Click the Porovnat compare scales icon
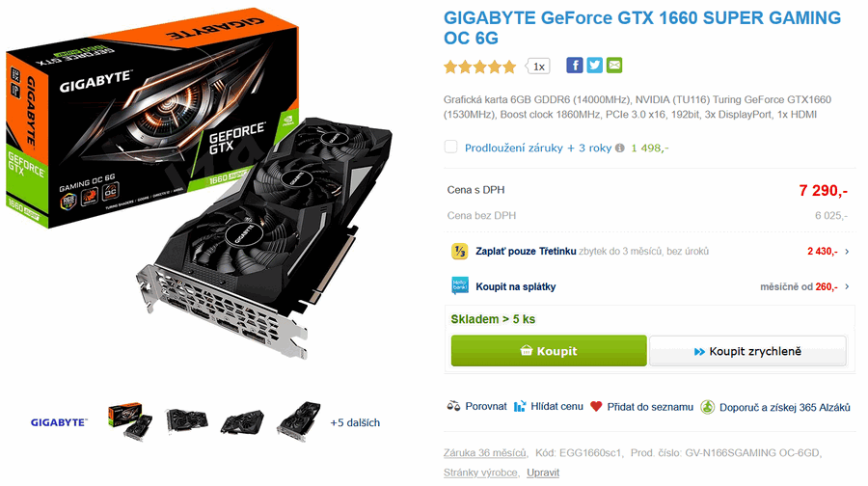 pos(453,406)
